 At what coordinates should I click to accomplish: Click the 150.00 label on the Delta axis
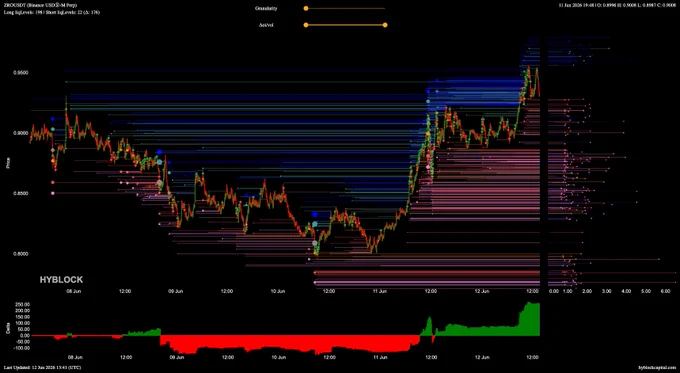point(22,317)
